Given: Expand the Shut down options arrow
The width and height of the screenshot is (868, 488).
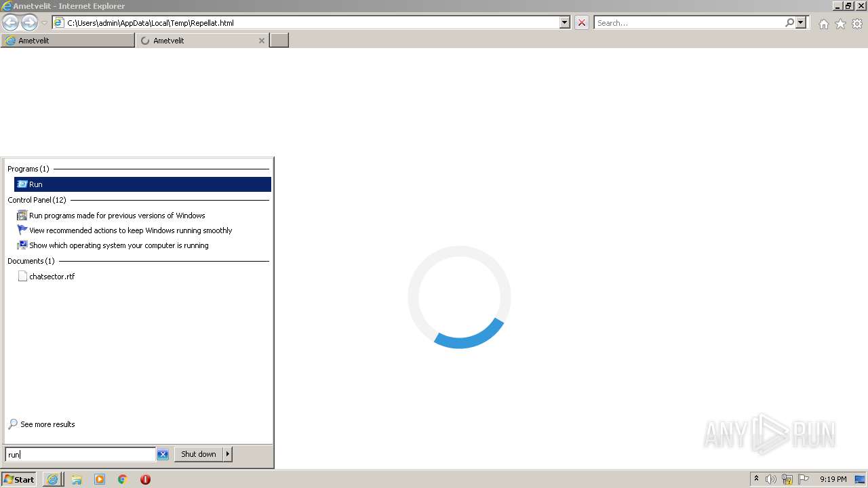Looking at the screenshot, I should (228, 454).
